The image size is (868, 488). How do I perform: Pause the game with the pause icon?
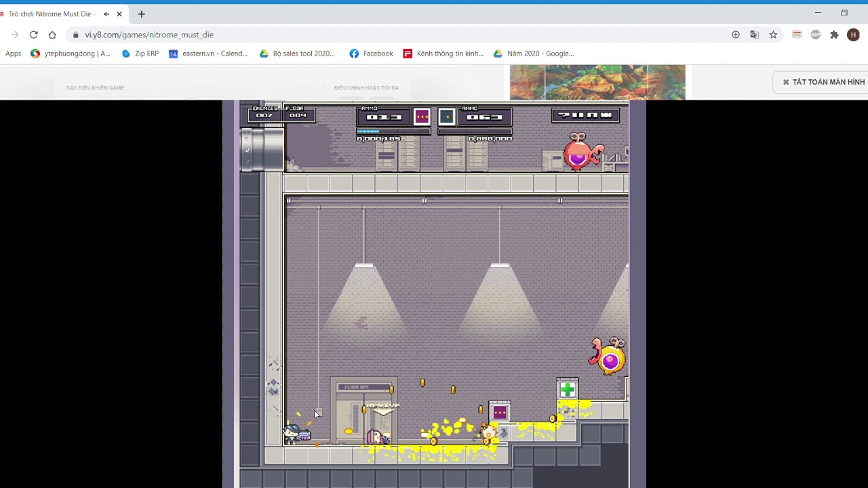[x=578, y=115]
